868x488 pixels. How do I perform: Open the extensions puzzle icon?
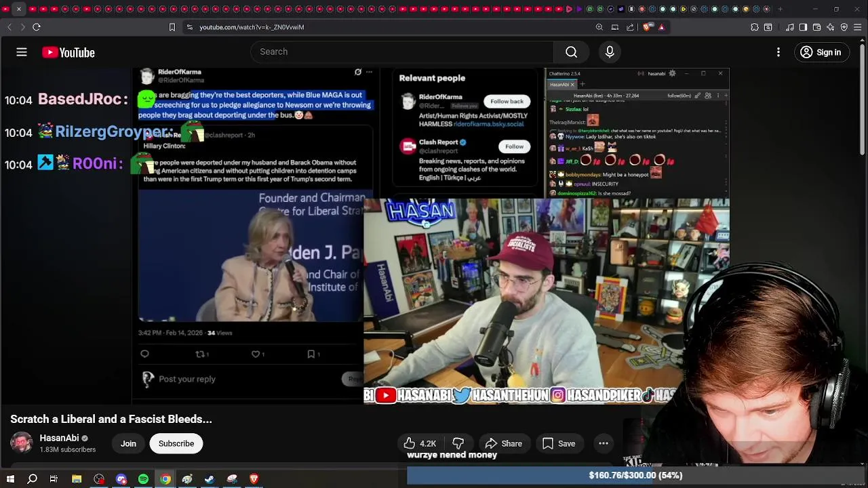click(755, 27)
